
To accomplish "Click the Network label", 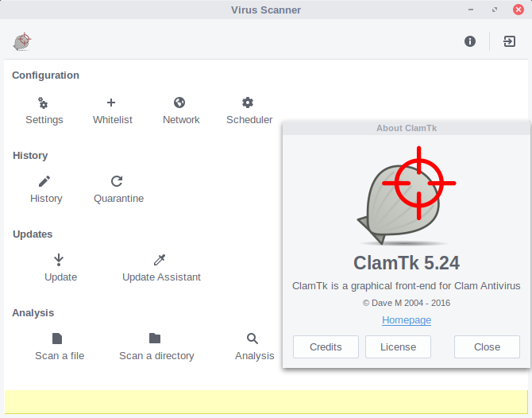I will pos(181,120).
